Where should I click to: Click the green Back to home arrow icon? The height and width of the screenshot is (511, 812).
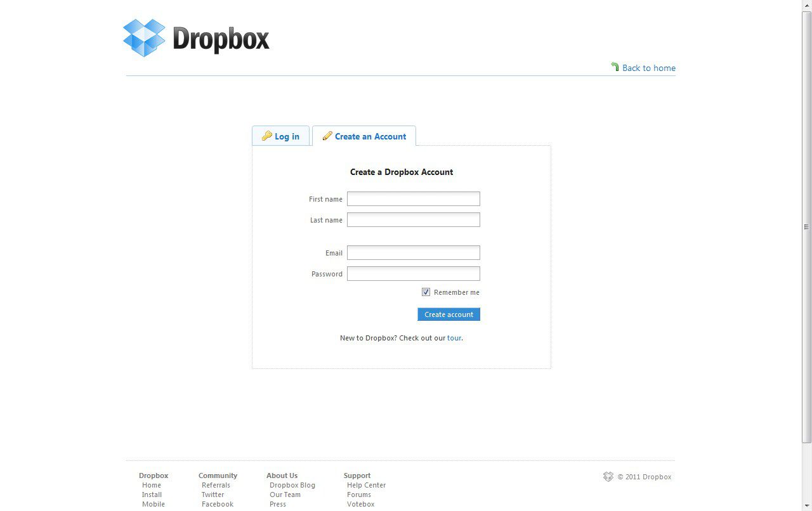[615, 67]
